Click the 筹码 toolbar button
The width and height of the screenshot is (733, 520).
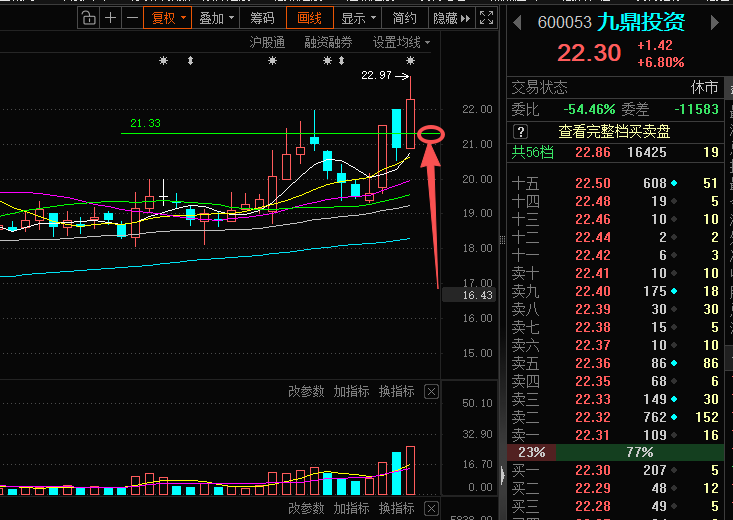coord(262,18)
